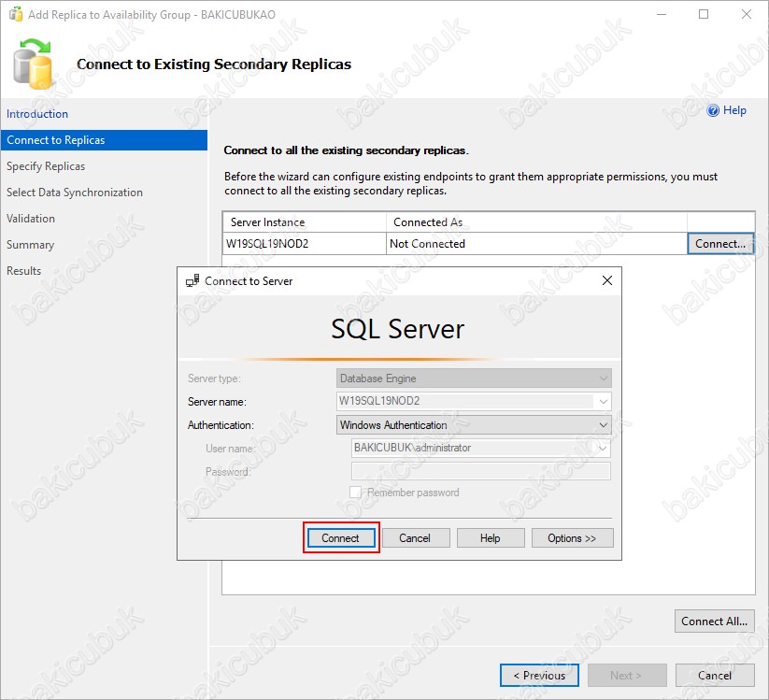Go back with the < Previous button
Image resolution: width=769 pixels, height=700 pixels.
539,675
